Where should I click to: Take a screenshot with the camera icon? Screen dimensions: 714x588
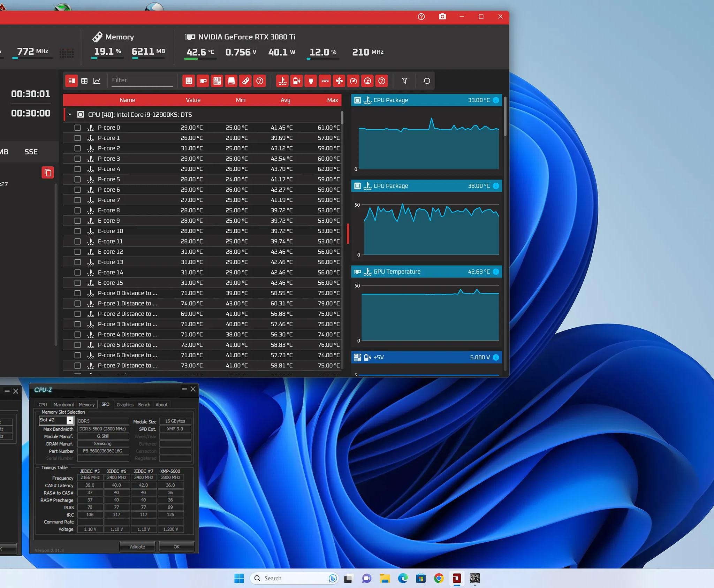(442, 17)
